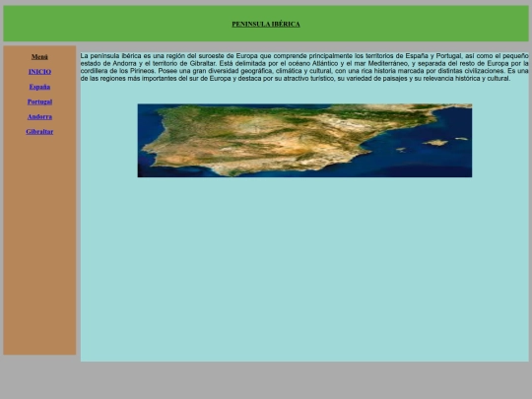Open the Portugal menu link

coord(39,101)
